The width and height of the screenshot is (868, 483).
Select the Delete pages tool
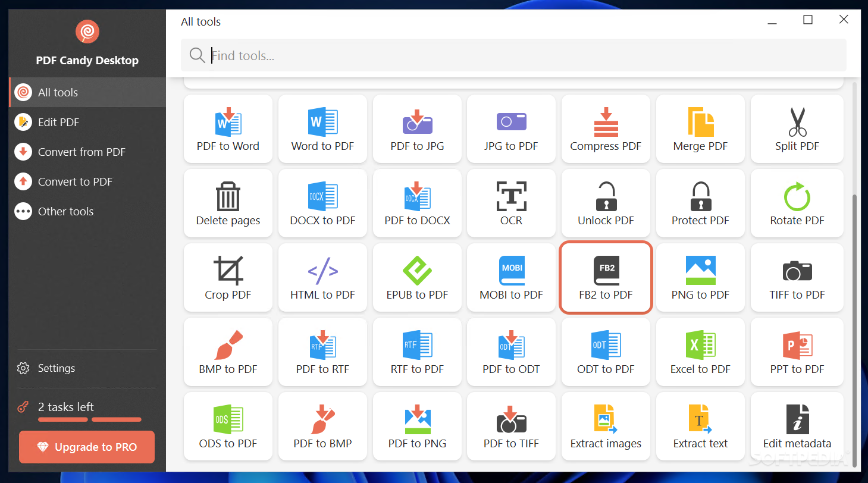click(x=228, y=203)
